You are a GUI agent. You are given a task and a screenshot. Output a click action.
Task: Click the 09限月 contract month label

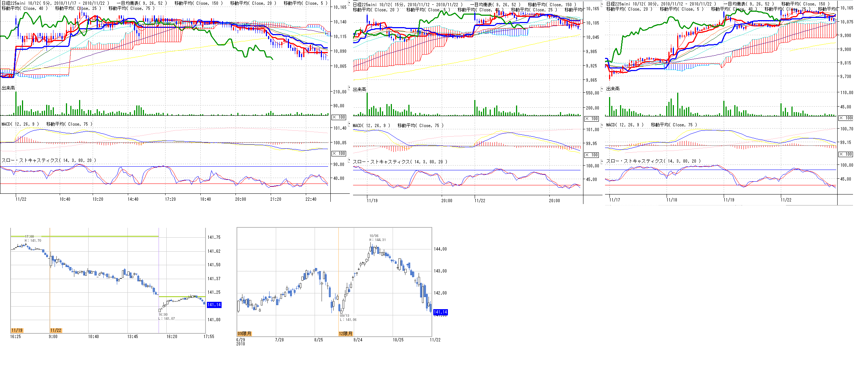click(x=244, y=334)
